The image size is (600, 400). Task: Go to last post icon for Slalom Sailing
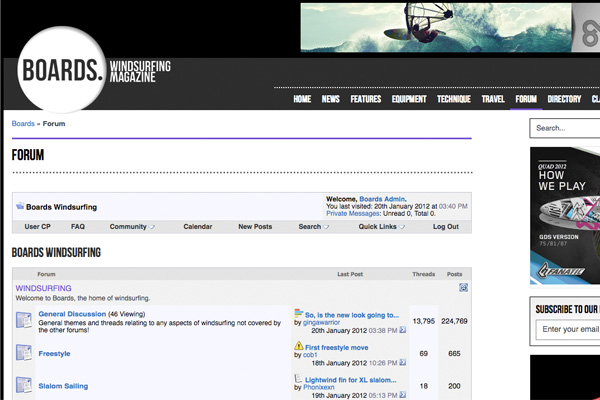coord(402,395)
